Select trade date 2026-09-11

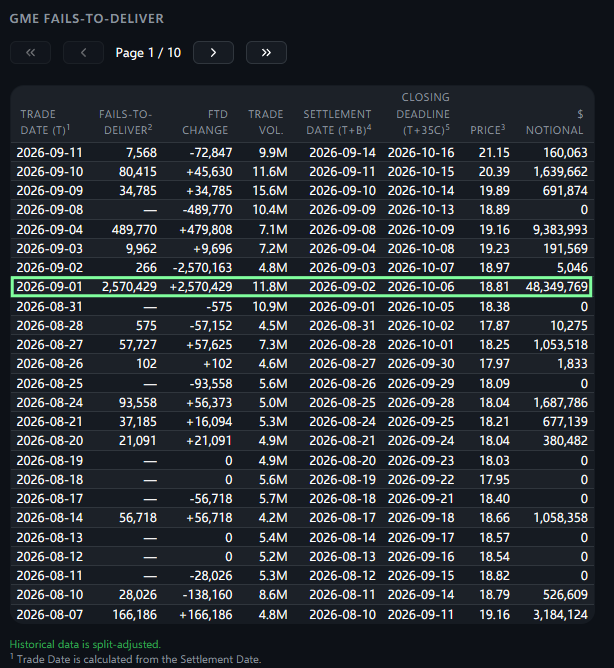coord(49,153)
